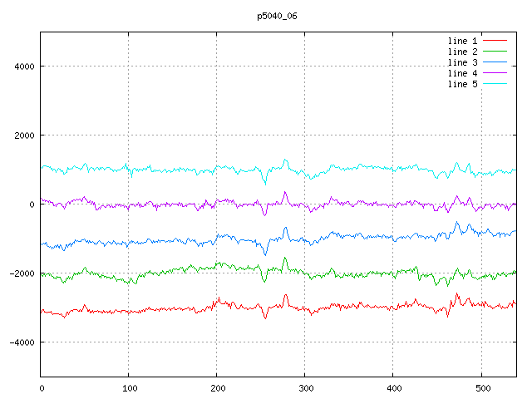
Task: Select the 'line 4' legend label
Action: click(462, 73)
